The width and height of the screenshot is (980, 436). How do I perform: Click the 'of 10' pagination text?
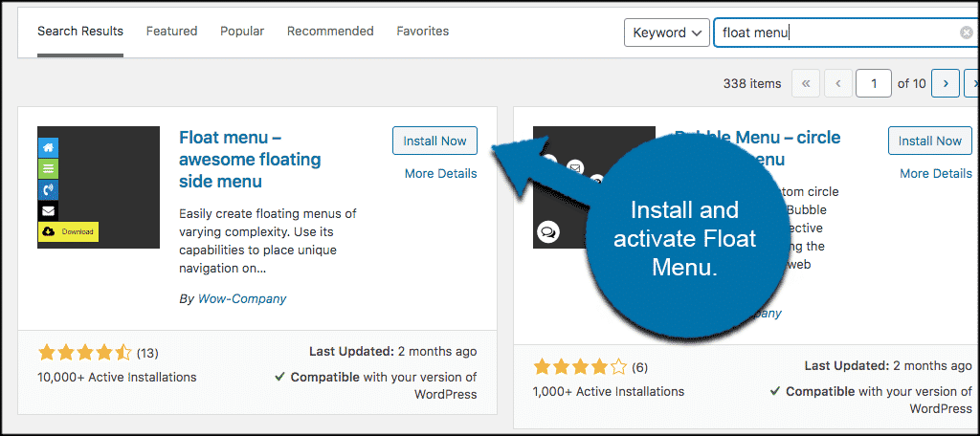tap(912, 84)
